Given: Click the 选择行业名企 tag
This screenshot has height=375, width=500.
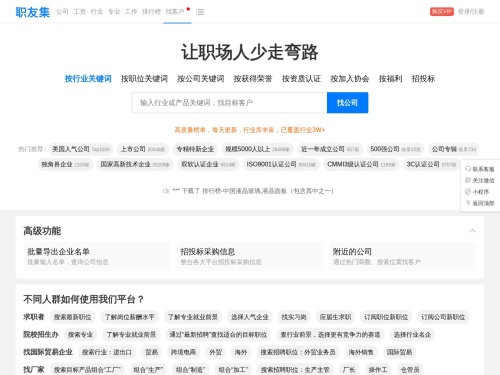Looking at the screenshot, I should point(412,335).
